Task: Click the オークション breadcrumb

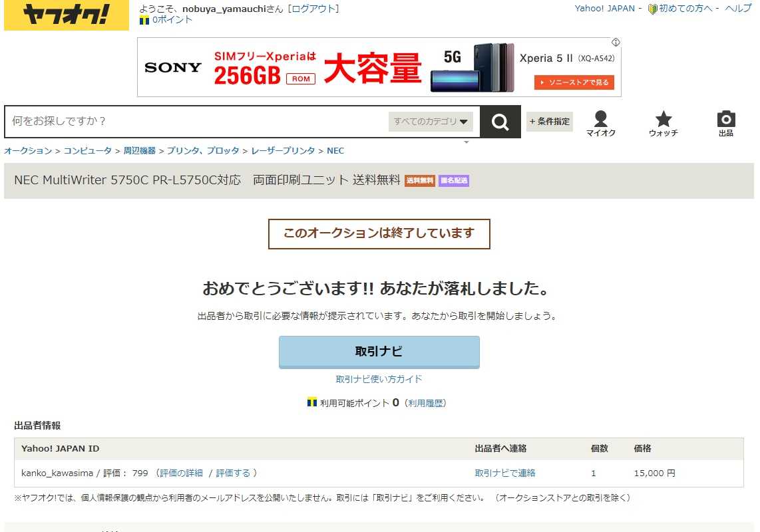Action: click(x=28, y=151)
